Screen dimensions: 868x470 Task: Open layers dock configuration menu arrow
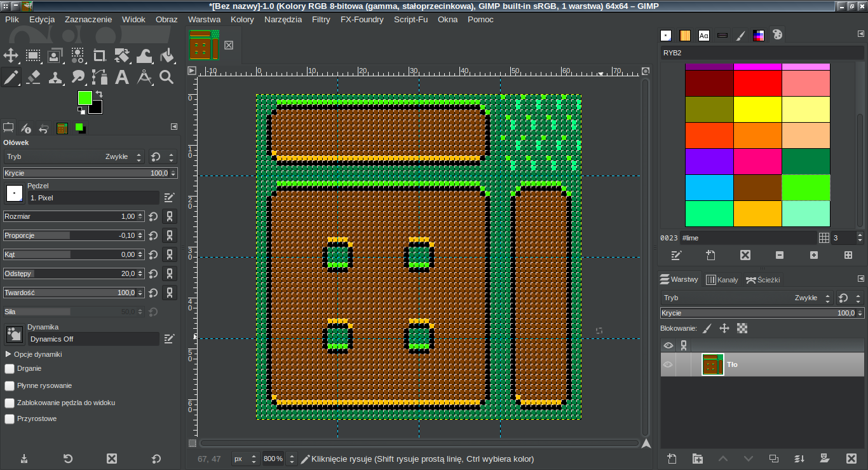tap(861, 279)
